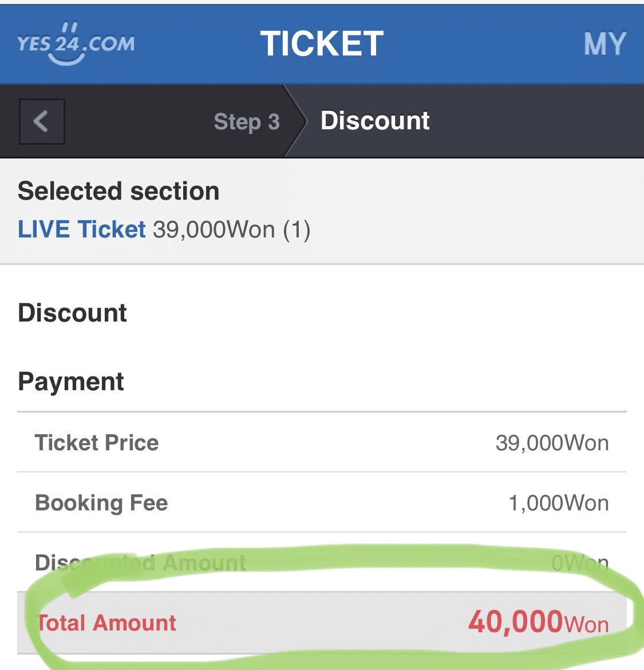
Task: Click the 39,000Won ticket price value
Action: (552, 443)
